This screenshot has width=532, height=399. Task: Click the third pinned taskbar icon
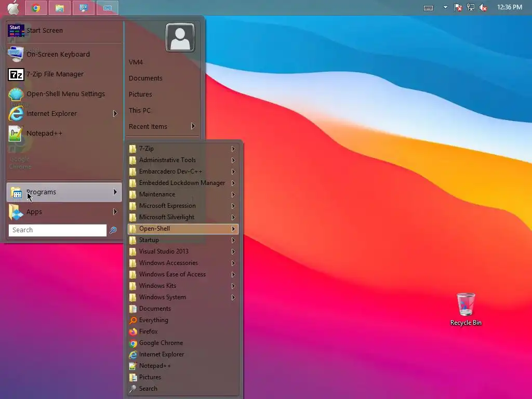coord(84,8)
